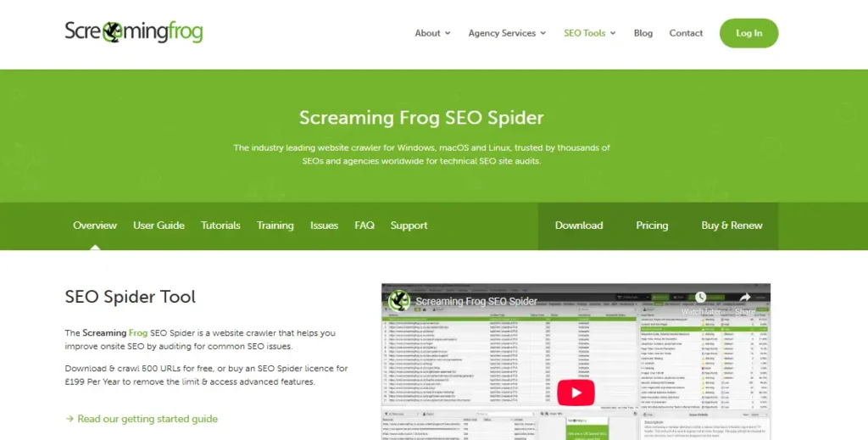
Task: Open the FAQ tab
Action: tap(364, 226)
